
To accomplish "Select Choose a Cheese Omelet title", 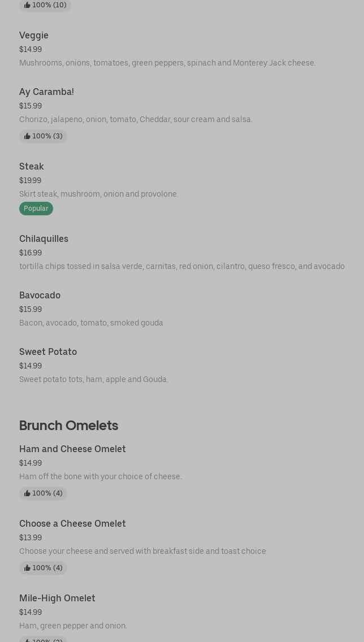I will coord(72,523).
